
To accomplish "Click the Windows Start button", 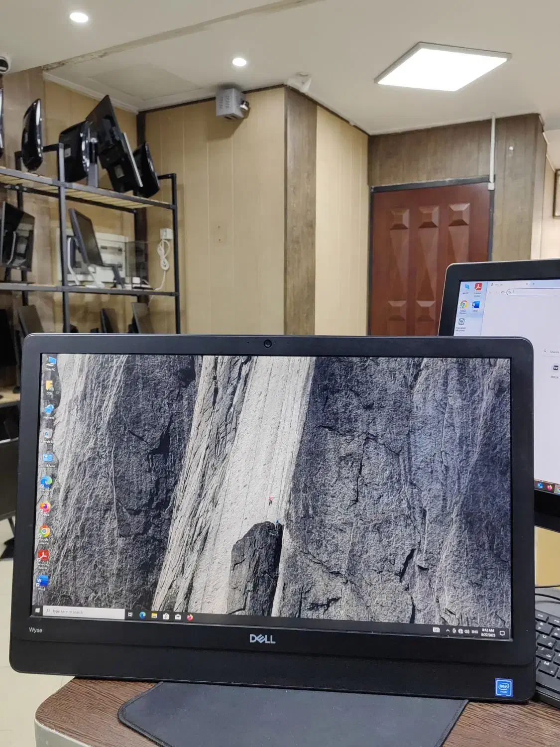I will (x=38, y=610).
